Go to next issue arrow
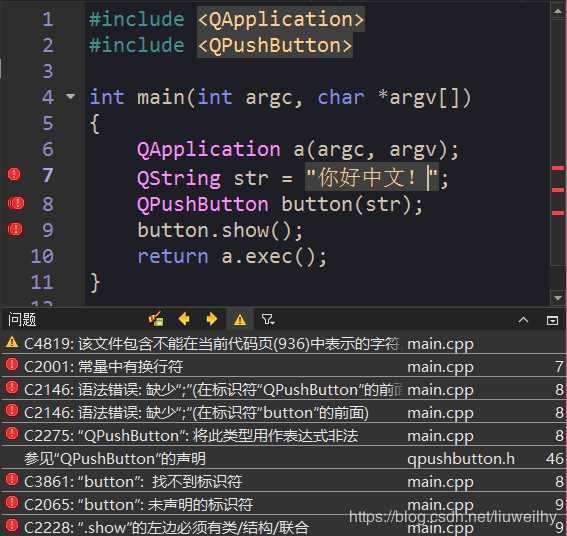This screenshot has height=536, width=567. (212, 319)
